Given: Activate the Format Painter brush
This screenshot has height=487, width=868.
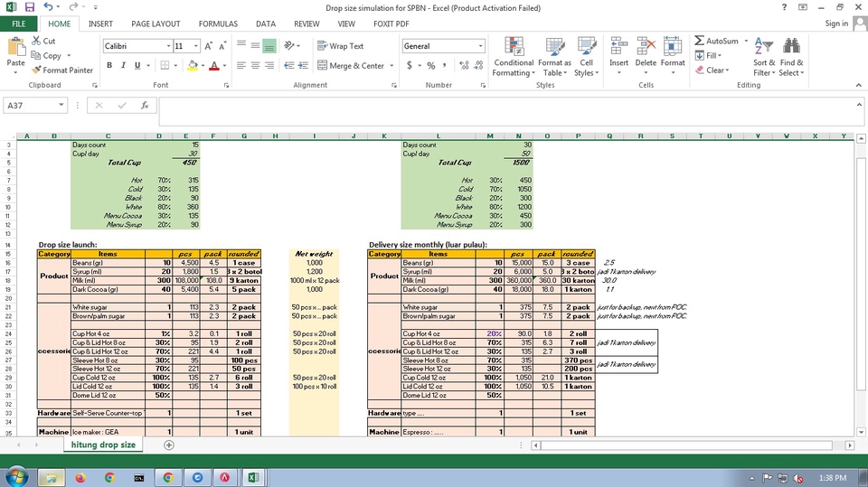Looking at the screenshot, I should (62, 70).
